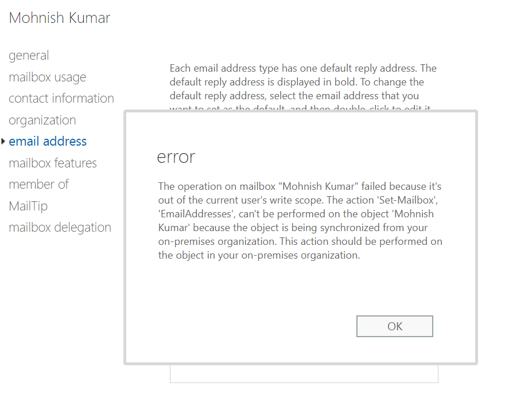Select the email address section
Screen dimensions: 532x414
click(48, 142)
